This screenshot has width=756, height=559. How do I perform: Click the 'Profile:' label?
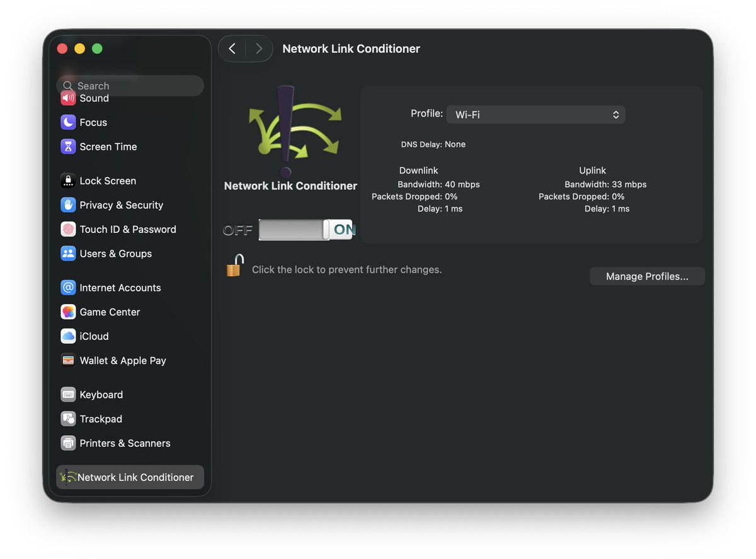point(427,113)
